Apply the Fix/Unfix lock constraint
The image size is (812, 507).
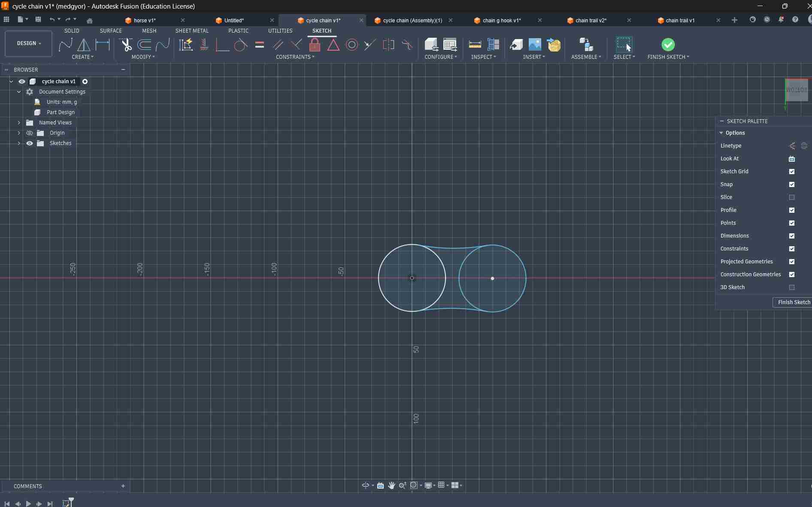[x=315, y=45]
